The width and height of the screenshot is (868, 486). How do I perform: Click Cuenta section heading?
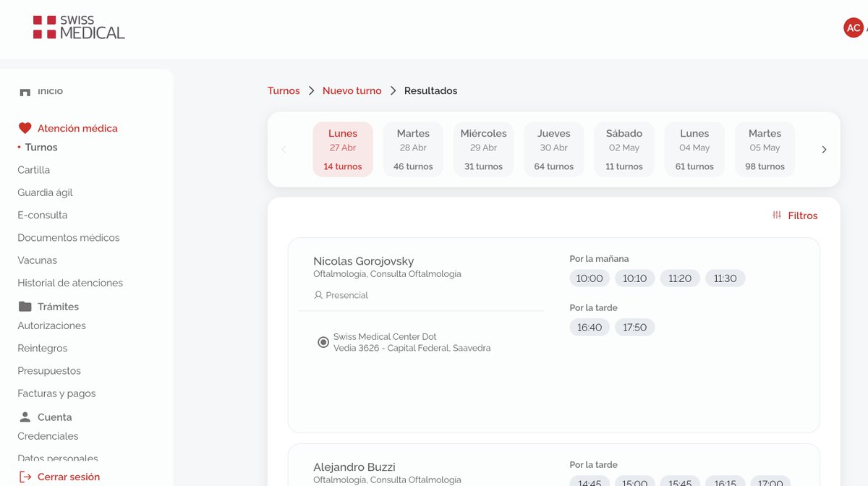[54, 417]
